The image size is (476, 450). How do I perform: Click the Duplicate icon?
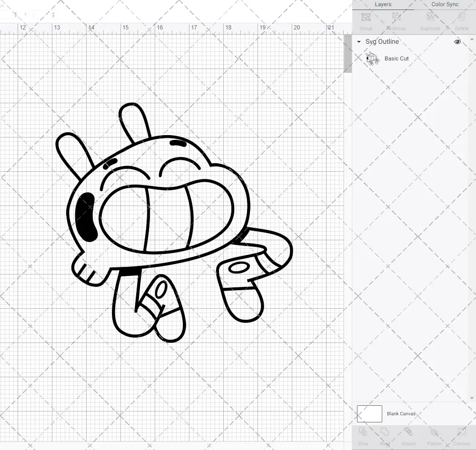point(430,17)
